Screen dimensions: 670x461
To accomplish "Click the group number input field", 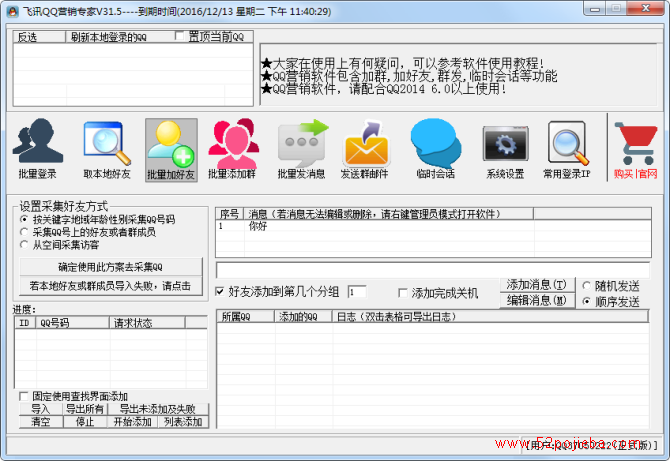I will (x=357, y=292).
